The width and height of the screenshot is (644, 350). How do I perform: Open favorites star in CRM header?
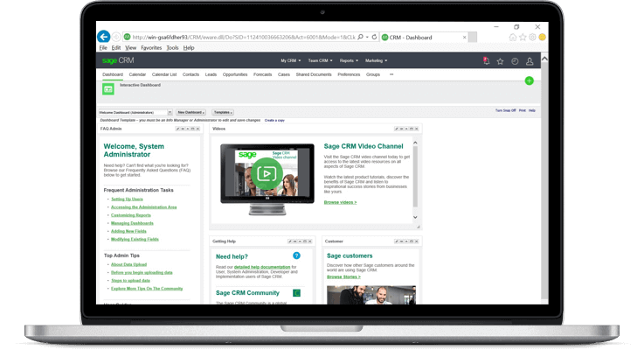[x=500, y=61]
